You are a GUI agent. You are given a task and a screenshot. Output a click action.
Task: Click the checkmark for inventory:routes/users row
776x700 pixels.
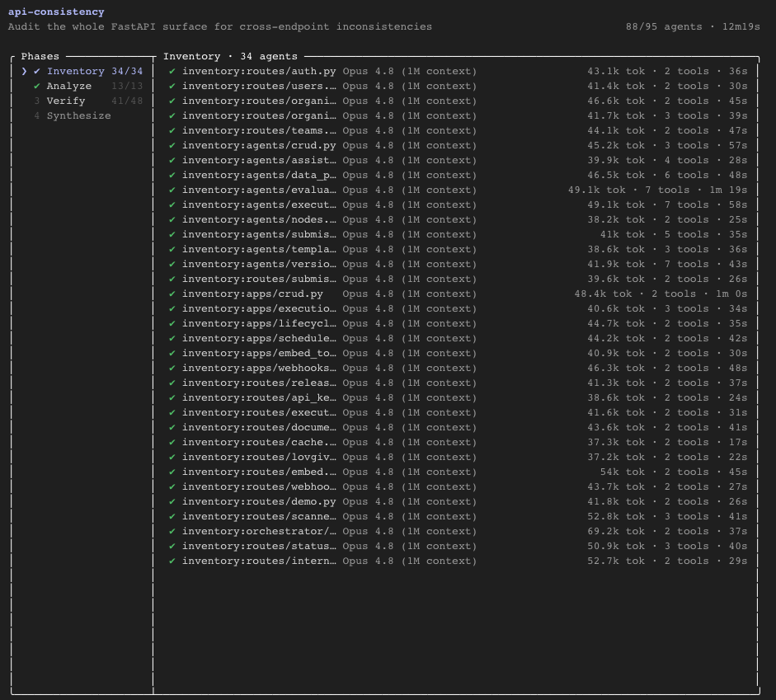coord(172,86)
